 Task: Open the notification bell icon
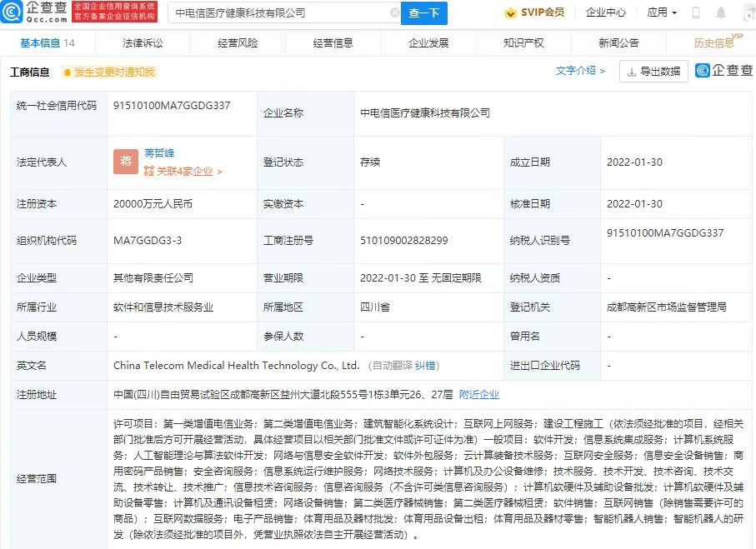tap(720, 12)
